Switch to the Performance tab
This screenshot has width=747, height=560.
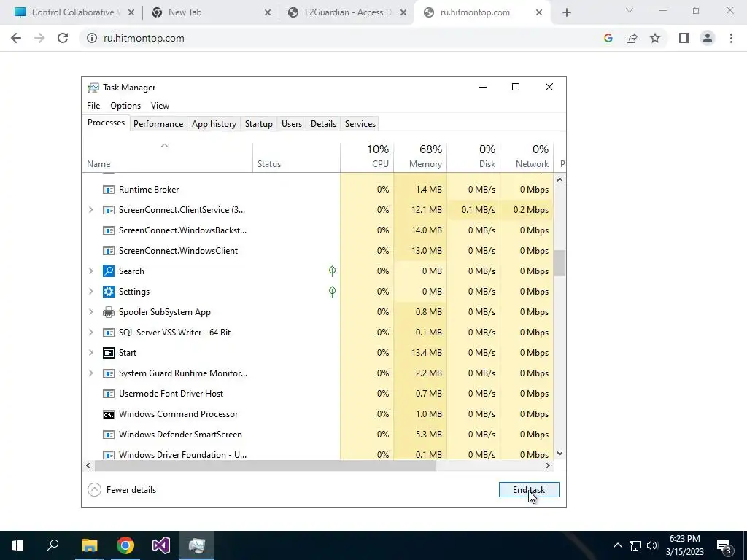pos(158,124)
